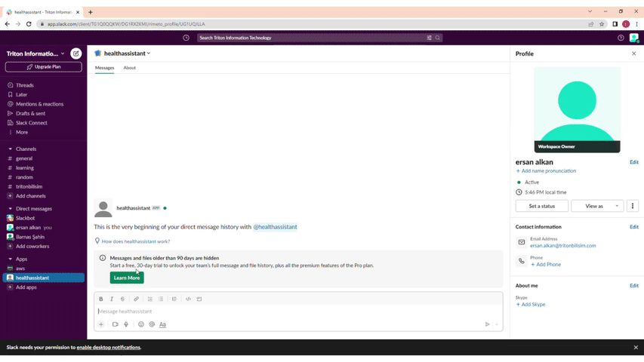Send the message now
The height and width of the screenshot is (362, 644).
click(x=487, y=324)
